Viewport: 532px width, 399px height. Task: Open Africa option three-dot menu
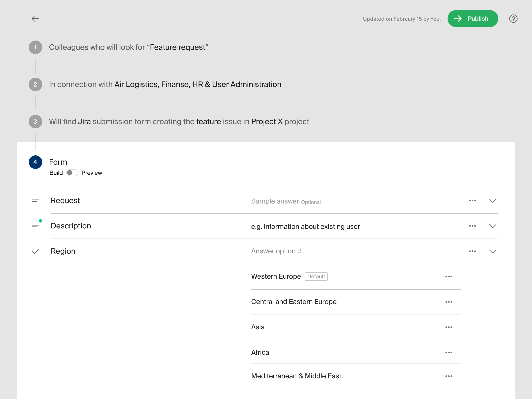point(449,353)
